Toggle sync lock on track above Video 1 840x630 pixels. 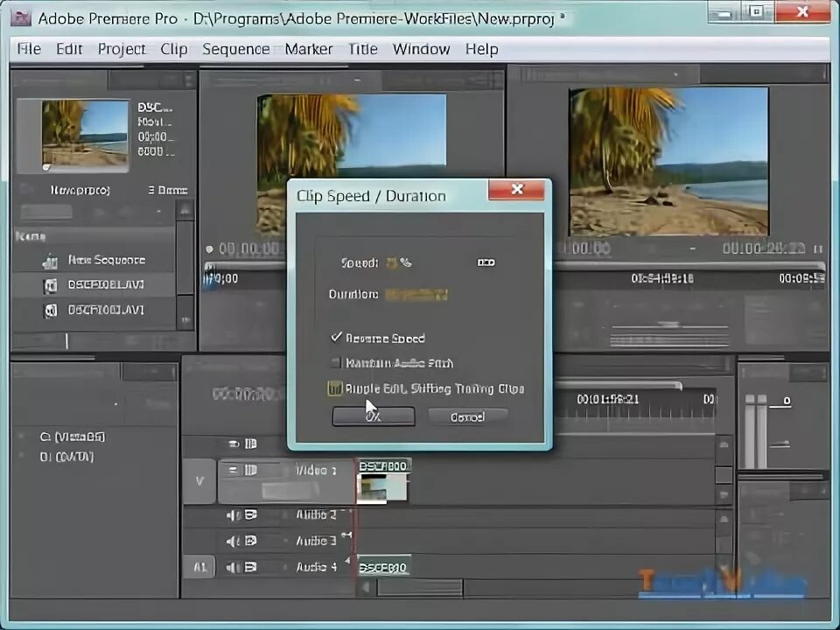point(251,444)
